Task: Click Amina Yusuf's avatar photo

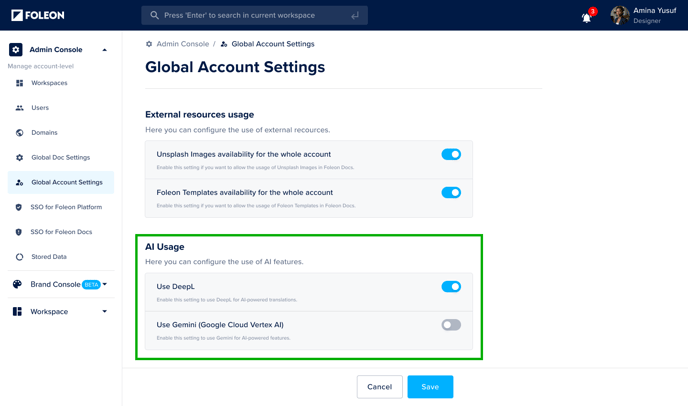Action: tap(620, 15)
